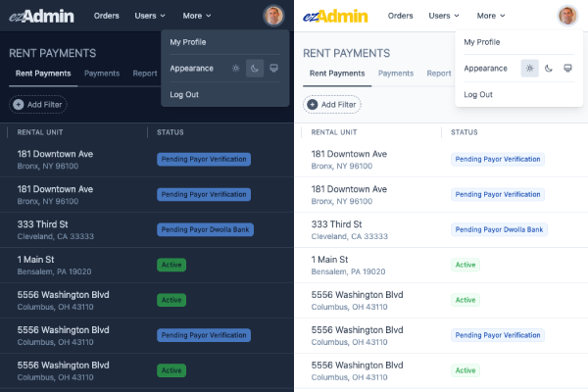
Task: Click RENT PAYMENTS heading in light panel
Action: [347, 53]
